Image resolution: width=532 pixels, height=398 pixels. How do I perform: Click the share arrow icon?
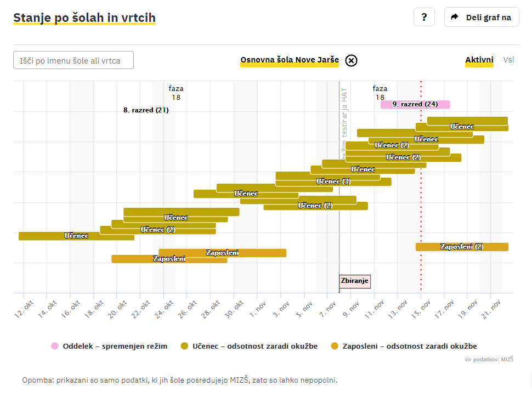(455, 17)
